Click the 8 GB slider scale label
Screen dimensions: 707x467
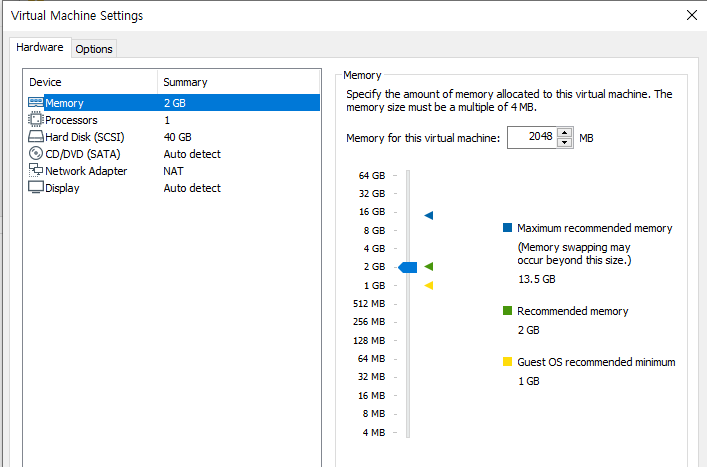tap(374, 230)
